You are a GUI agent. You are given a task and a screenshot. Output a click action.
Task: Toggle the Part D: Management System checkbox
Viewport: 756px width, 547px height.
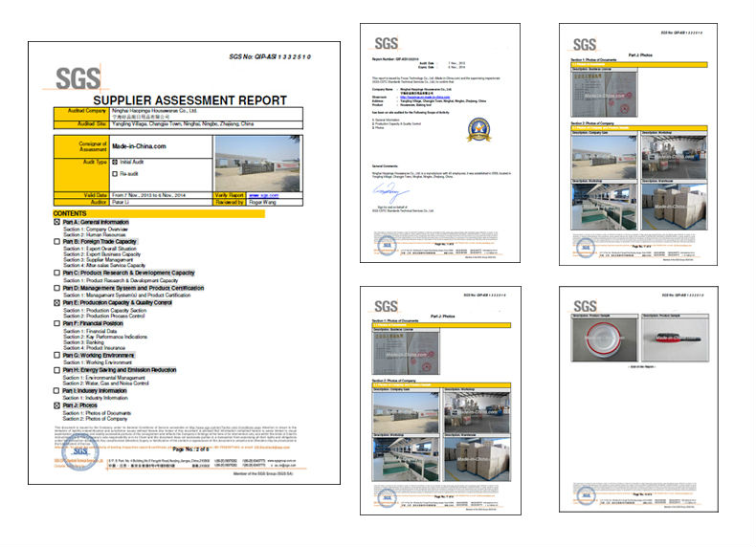coord(56,288)
